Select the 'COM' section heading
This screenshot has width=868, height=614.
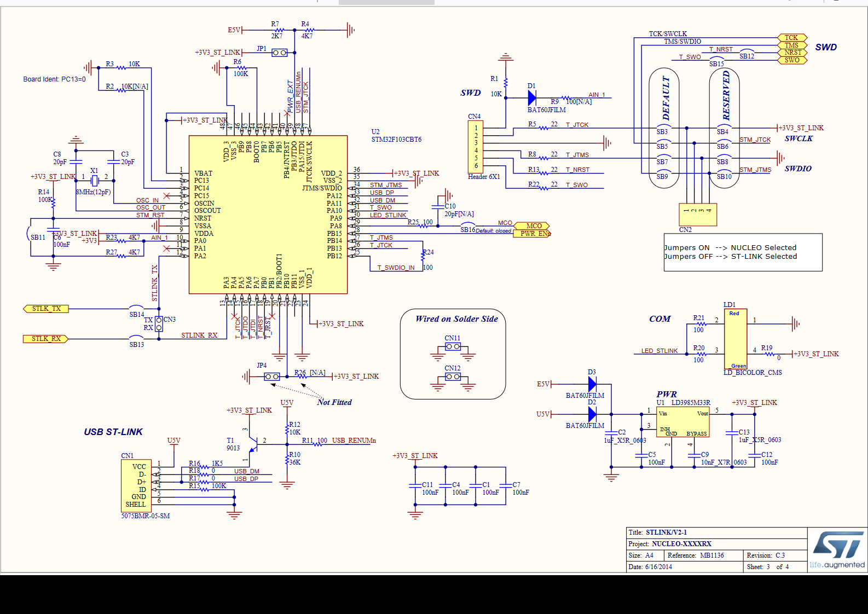(659, 319)
